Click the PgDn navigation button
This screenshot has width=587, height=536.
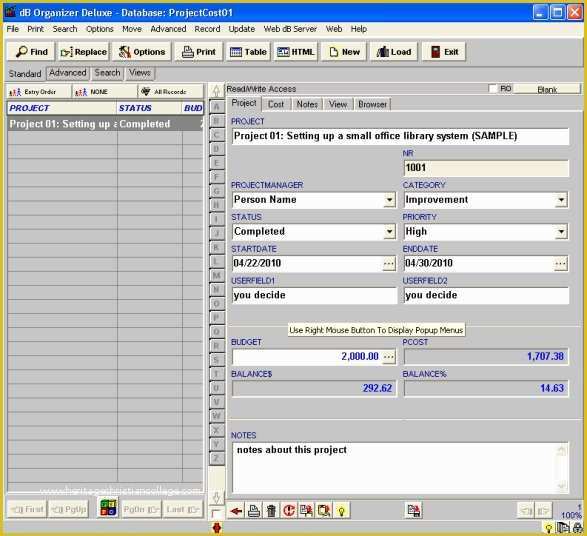click(141, 509)
